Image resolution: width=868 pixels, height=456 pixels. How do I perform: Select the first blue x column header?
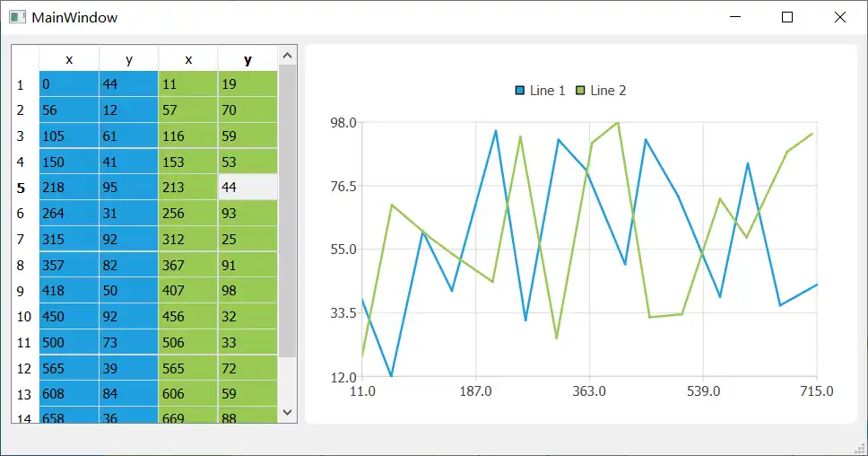(x=69, y=59)
